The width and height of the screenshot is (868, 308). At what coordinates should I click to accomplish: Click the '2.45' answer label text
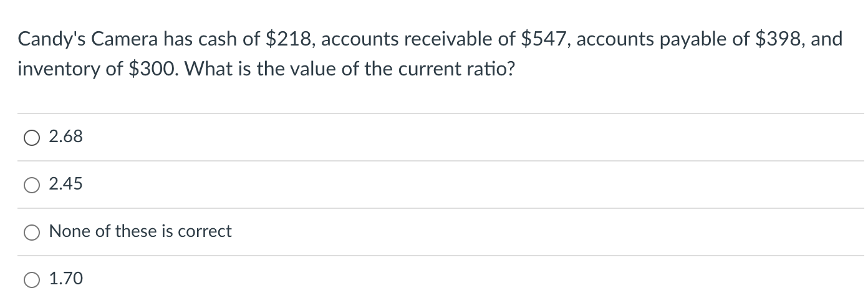pos(65,184)
